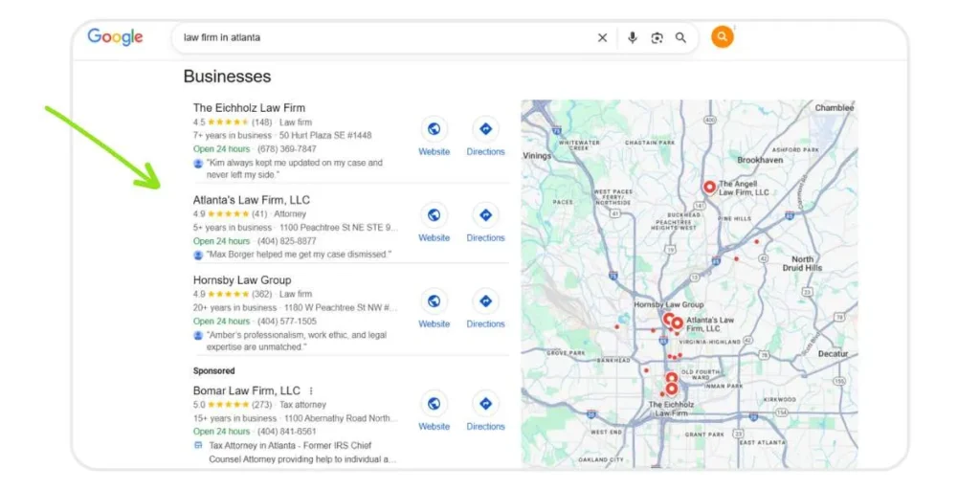The height and width of the screenshot is (490, 980).
Task: Click phone number (404) 825-8877
Action: point(287,241)
